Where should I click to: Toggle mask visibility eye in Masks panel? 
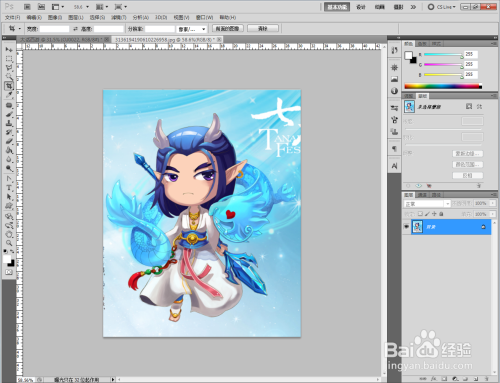click(419, 186)
